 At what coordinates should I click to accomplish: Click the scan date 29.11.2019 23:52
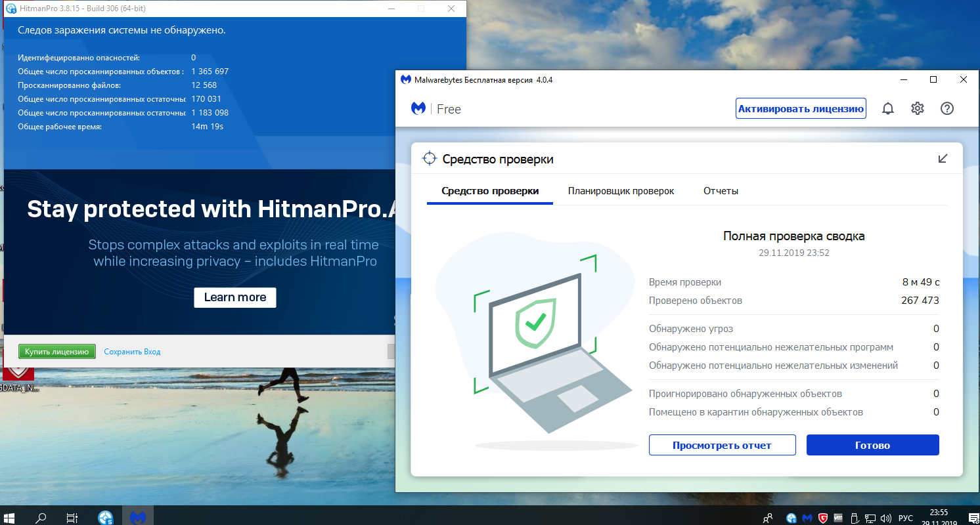click(x=793, y=253)
